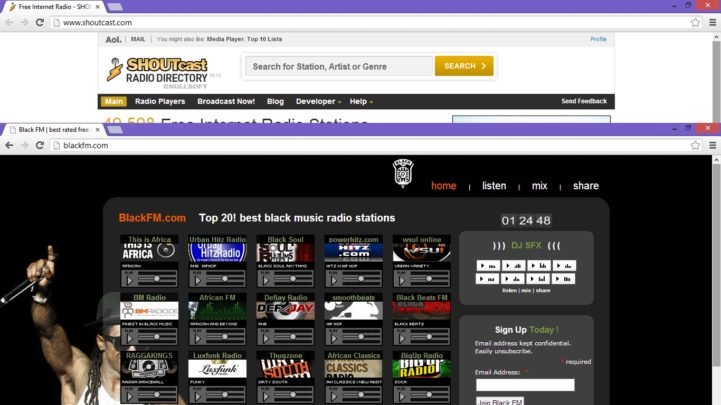Close the Black FM tab

[x=97, y=130]
